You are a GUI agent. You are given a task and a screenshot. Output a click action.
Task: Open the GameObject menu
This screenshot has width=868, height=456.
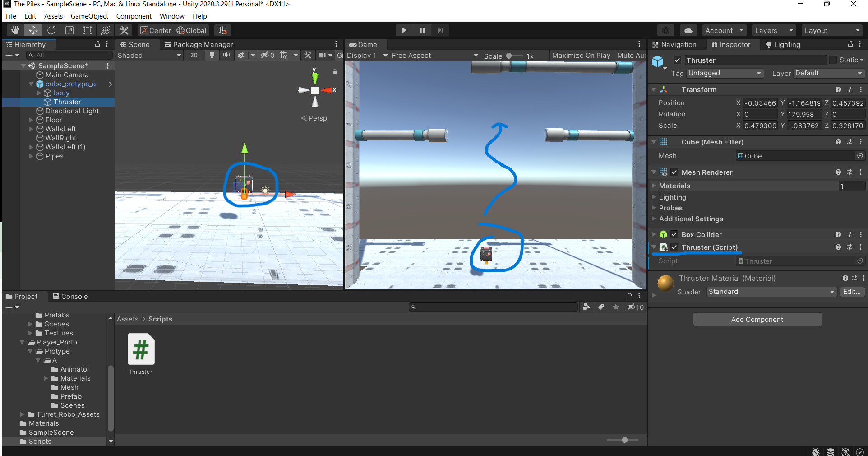click(89, 16)
